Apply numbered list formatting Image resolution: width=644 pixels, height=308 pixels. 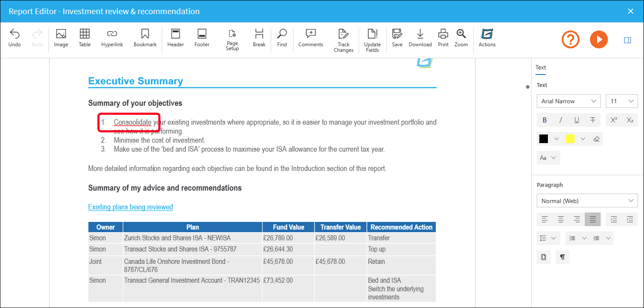point(596,238)
